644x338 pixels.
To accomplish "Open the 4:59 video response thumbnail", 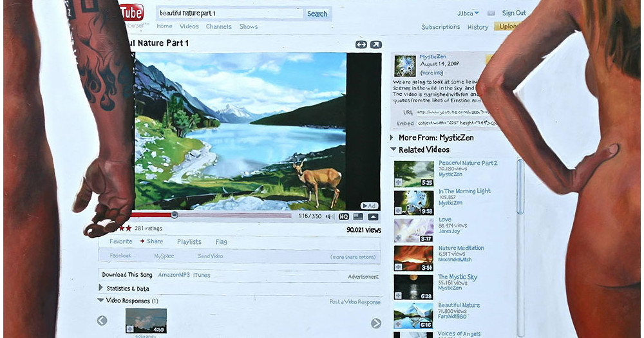I will tap(146, 321).
